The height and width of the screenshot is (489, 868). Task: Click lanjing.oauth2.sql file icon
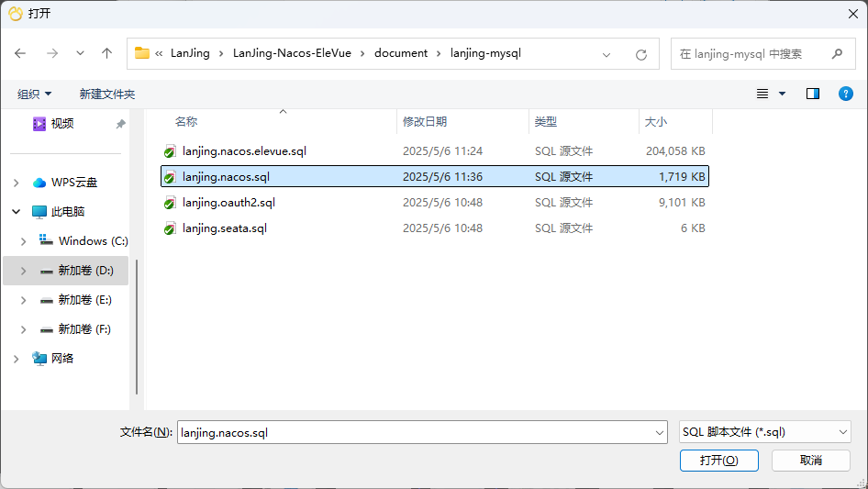(x=170, y=203)
